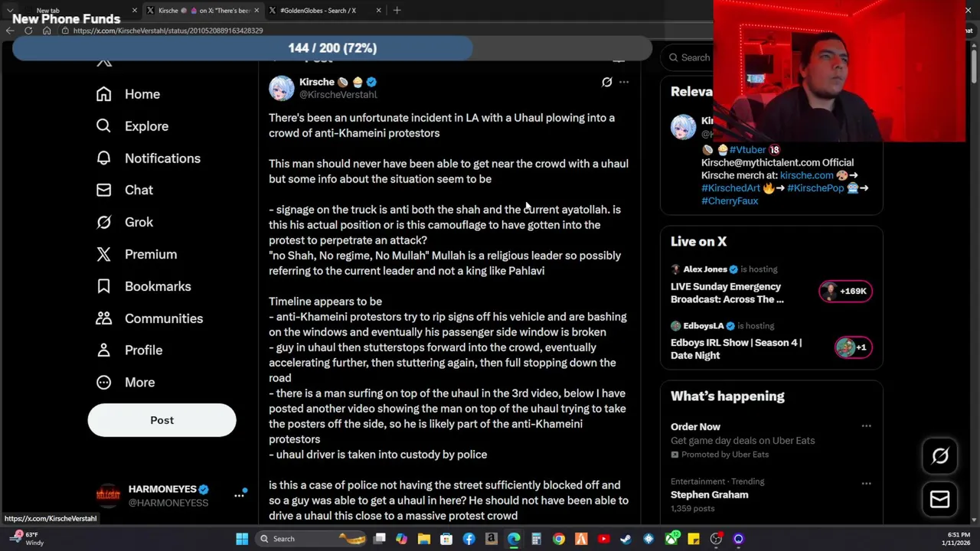
Task: Click HARMONEYES profile avatar
Action: tap(108, 496)
